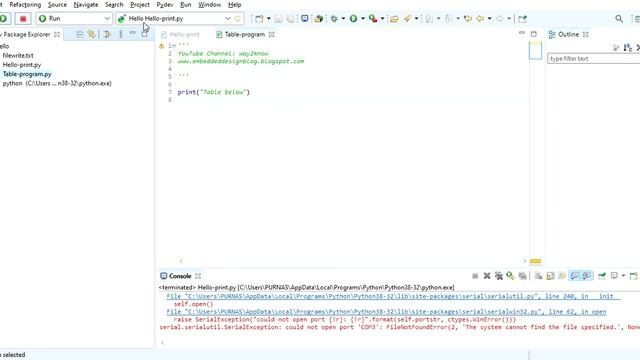This screenshot has width=640, height=360.
Task: Open the Package Explorer View Menu
Action: (x=120, y=34)
